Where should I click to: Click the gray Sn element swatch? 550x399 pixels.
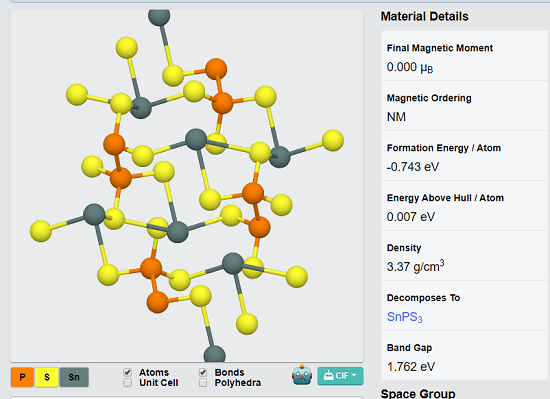(74, 377)
